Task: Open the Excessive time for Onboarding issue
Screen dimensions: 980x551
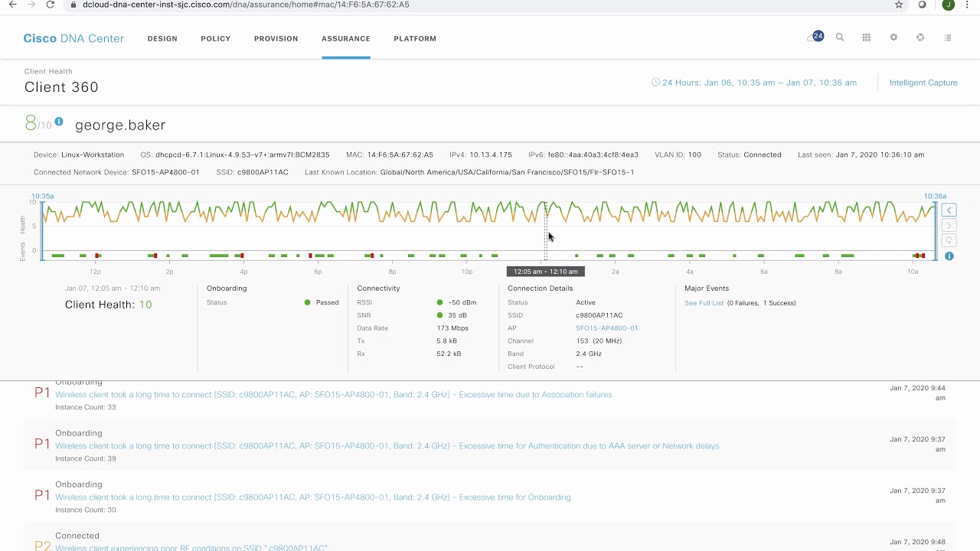Action: click(313, 497)
